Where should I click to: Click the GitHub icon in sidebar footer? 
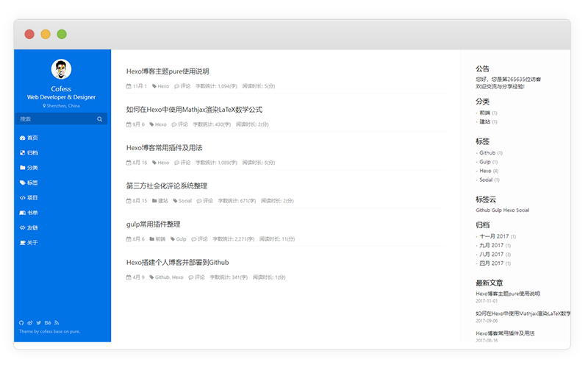[21, 322]
